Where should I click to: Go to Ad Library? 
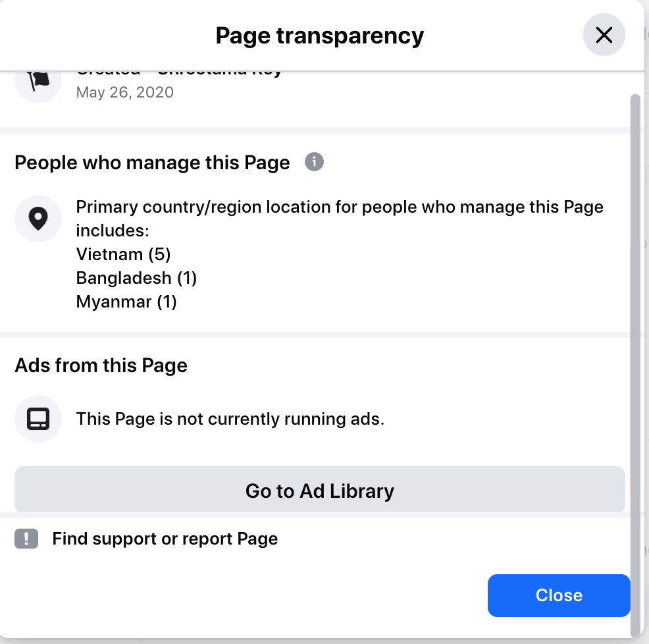(319, 491)
